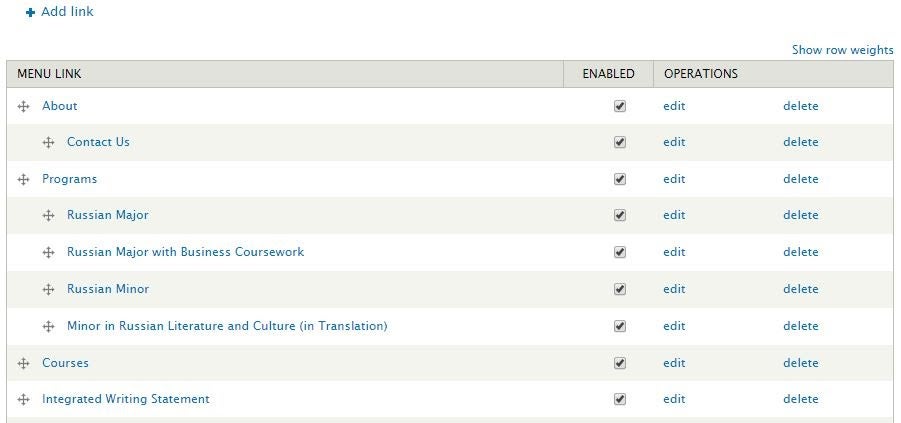
Task: Click the drag handle beside Contact Us
Action: point(48,143)
